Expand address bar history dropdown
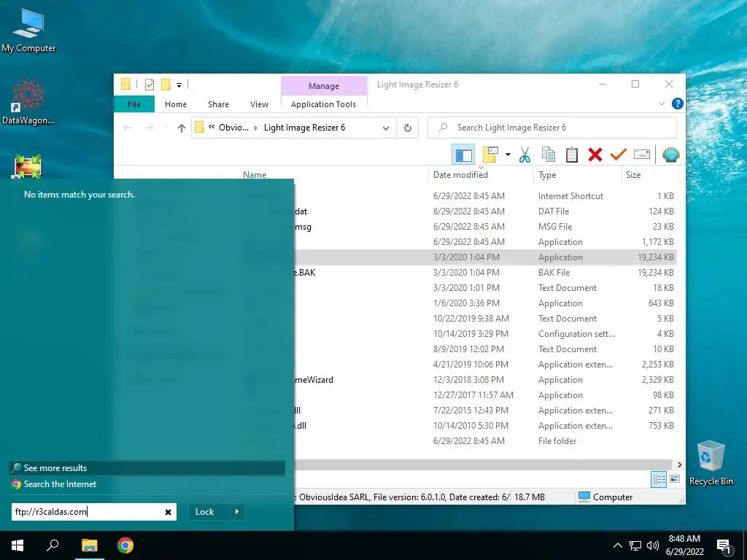The width and height of the screenshot is (747, 560). [386, 128]
